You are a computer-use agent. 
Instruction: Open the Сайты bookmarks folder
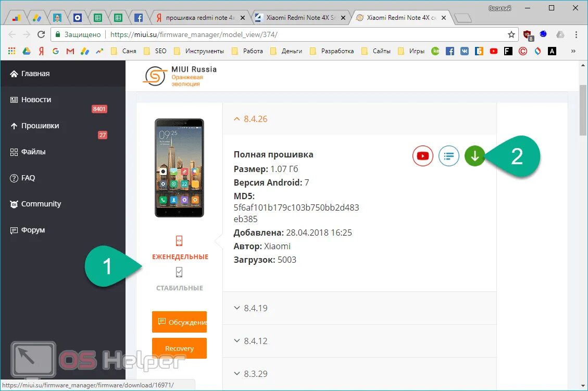pyautogui.click(x=376, y=51)
